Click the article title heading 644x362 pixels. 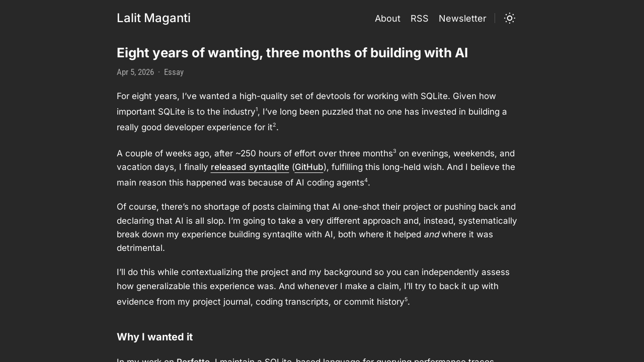click(x=292, y=53)
